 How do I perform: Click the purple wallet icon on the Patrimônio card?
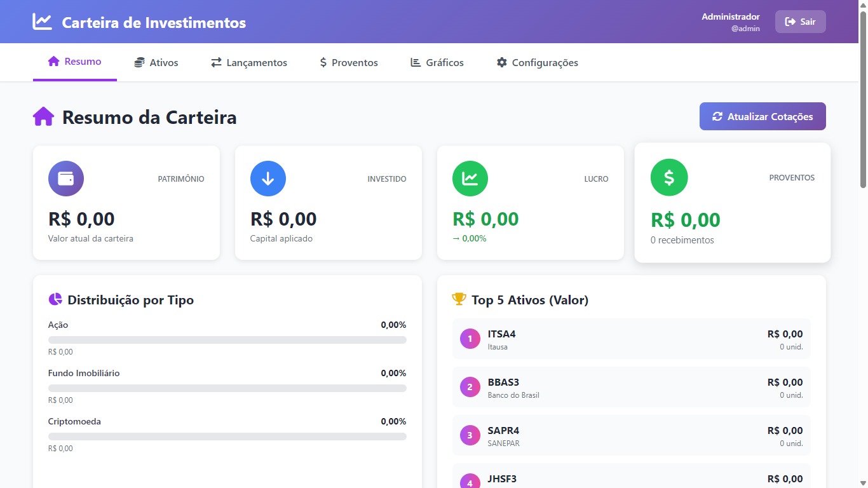point(65,179)
